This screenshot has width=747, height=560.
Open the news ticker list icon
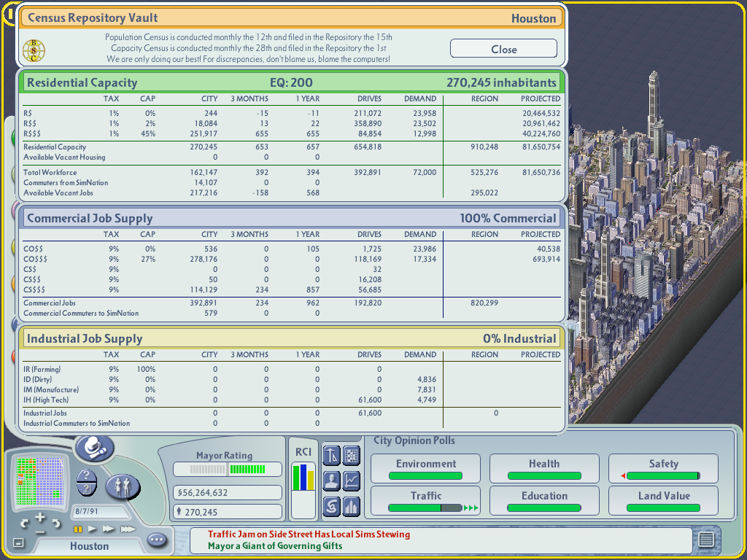click(x=706, y=539)
